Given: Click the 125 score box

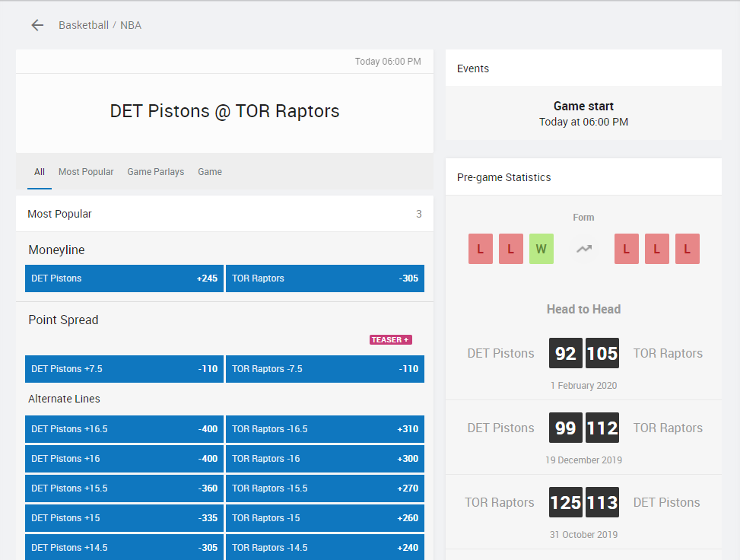Looking at the screenshot, I should point(565,502).
